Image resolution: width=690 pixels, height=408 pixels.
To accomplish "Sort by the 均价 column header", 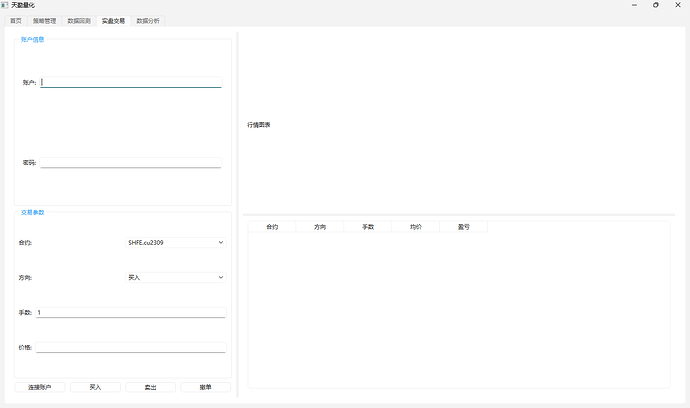I will tap(415, 227).
